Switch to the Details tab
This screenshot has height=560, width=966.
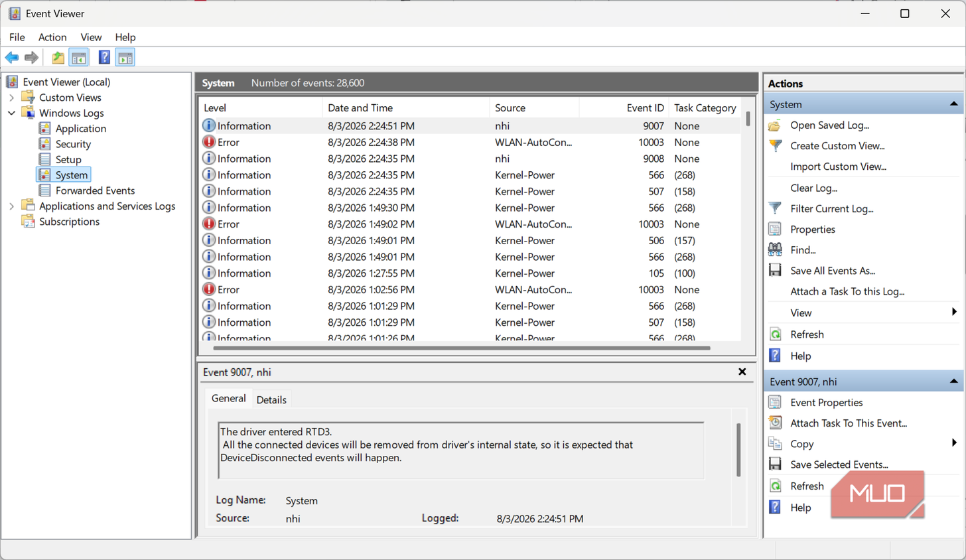(x=271, y=399)
